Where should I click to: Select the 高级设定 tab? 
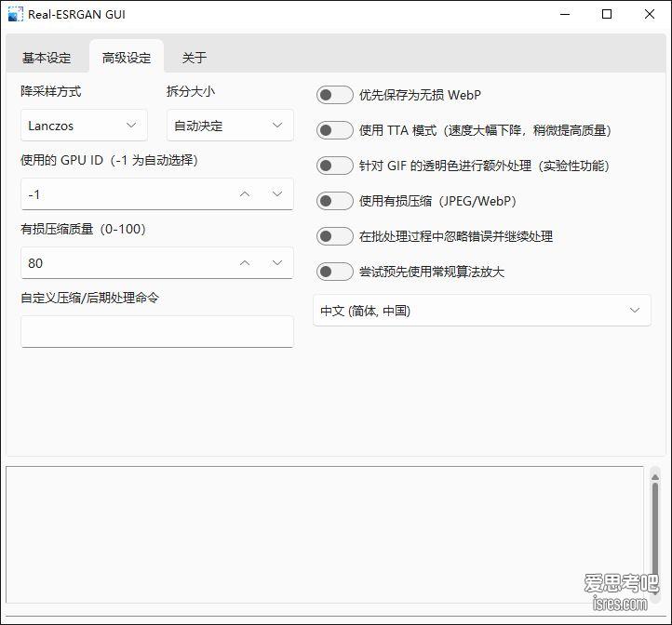click(127, 58)
